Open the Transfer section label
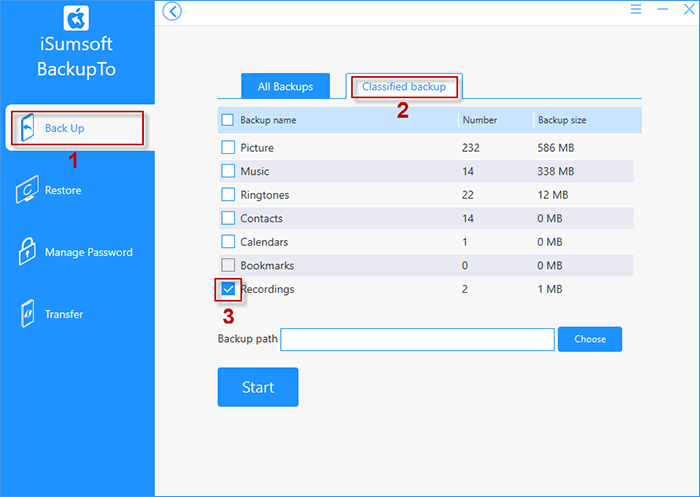700x497 pixels. pyautogui.click(x=64, y=314)
